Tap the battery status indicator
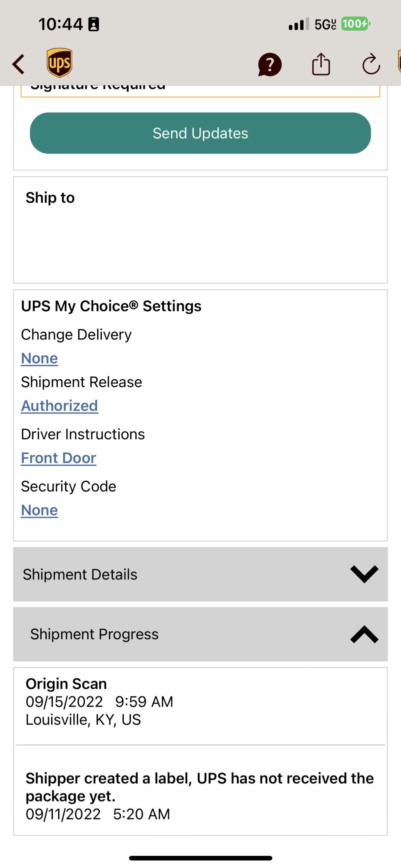 (x=355, y=23)
